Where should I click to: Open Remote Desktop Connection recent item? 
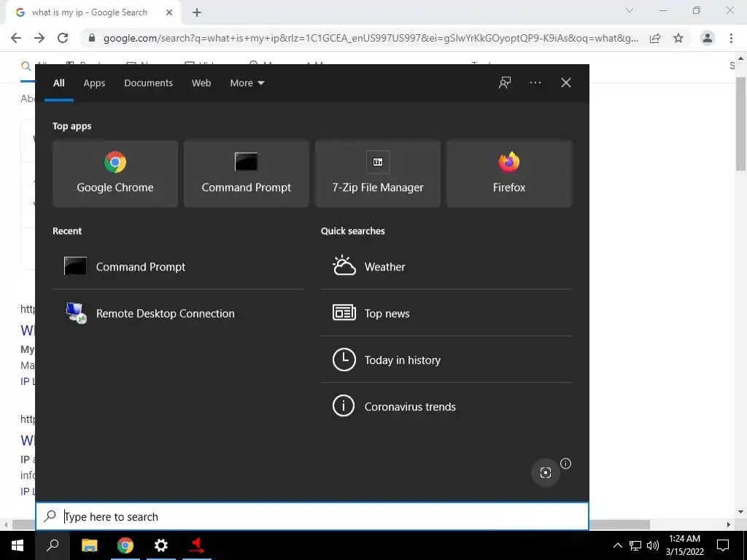178,314
